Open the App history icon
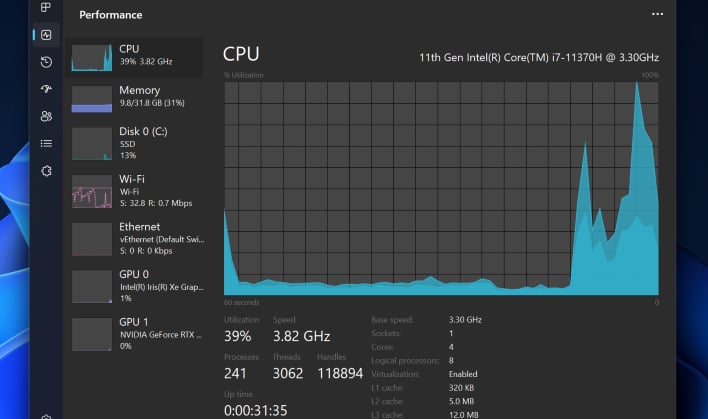The image size is (708, 419). click(46, 62)
